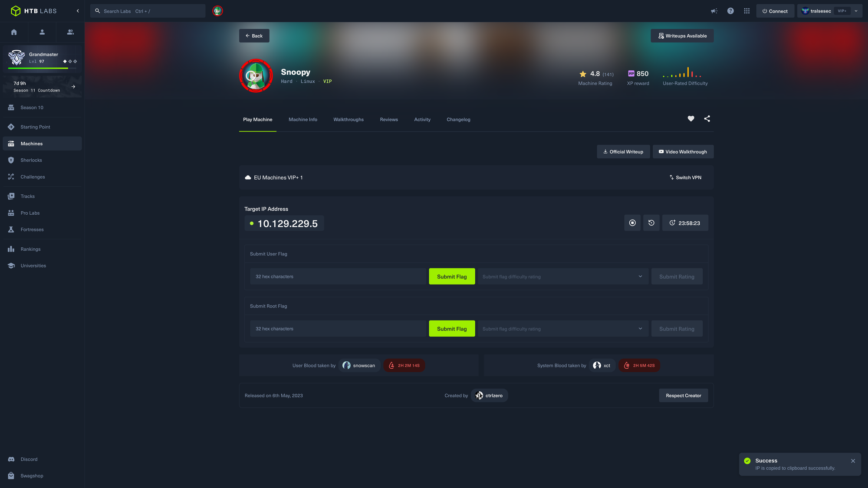Click the Snoopy avatar beside search bar
The height and width of the screenshot is (488, 868).
coord(217,11)
